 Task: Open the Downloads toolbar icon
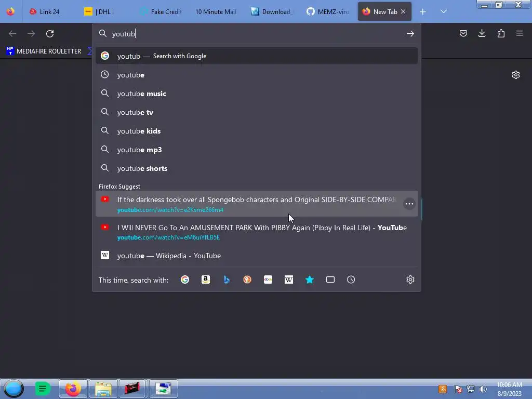[x=482, y=33]
